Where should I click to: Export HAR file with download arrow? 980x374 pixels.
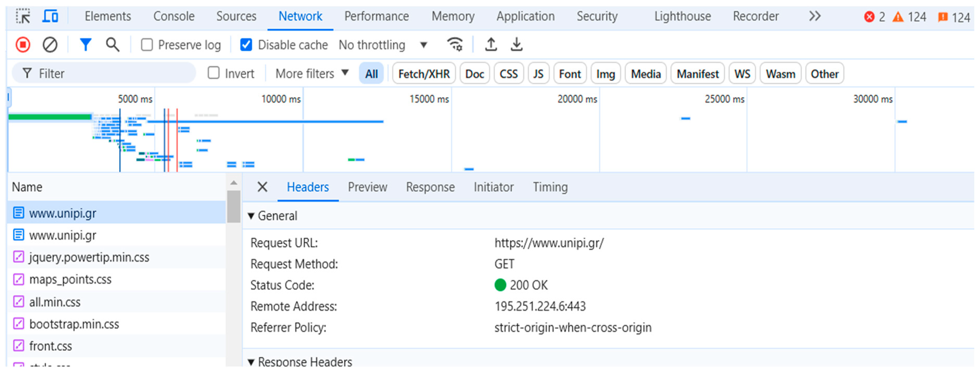coord(516,45)
